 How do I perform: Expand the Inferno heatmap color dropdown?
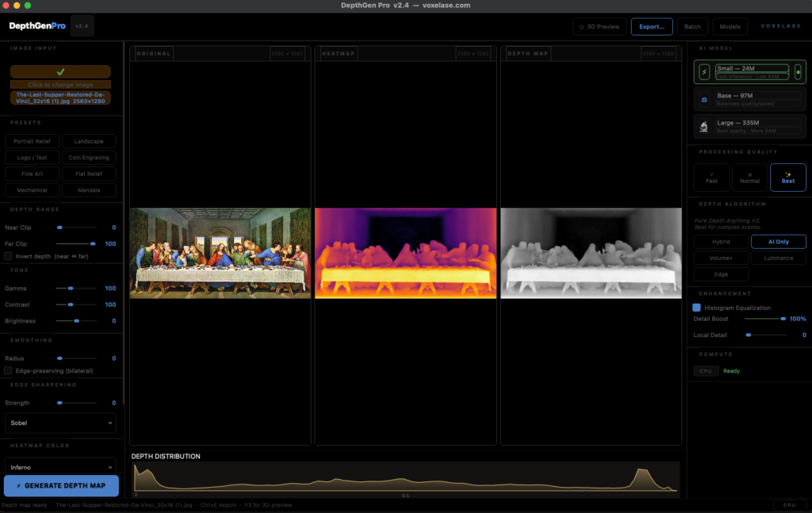(60, 467)
